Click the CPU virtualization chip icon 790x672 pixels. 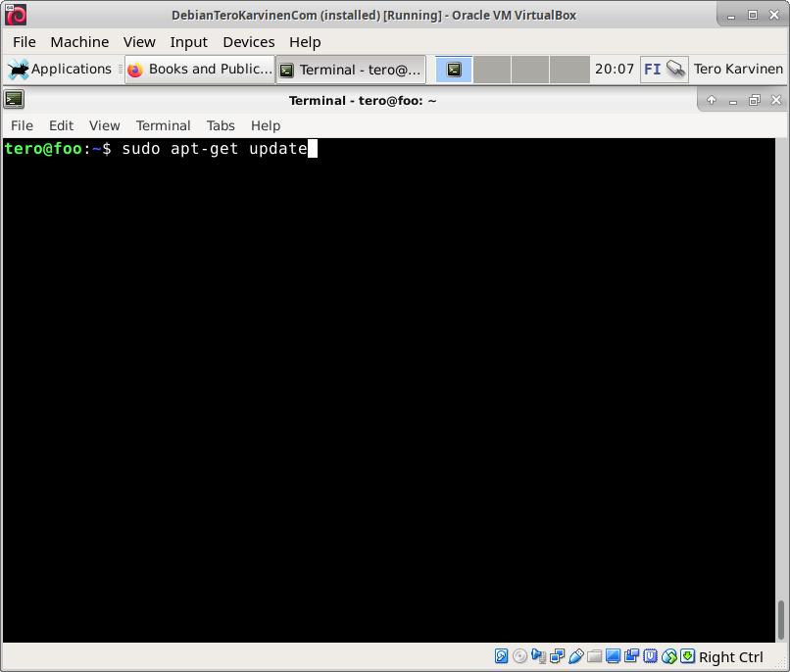650,656
